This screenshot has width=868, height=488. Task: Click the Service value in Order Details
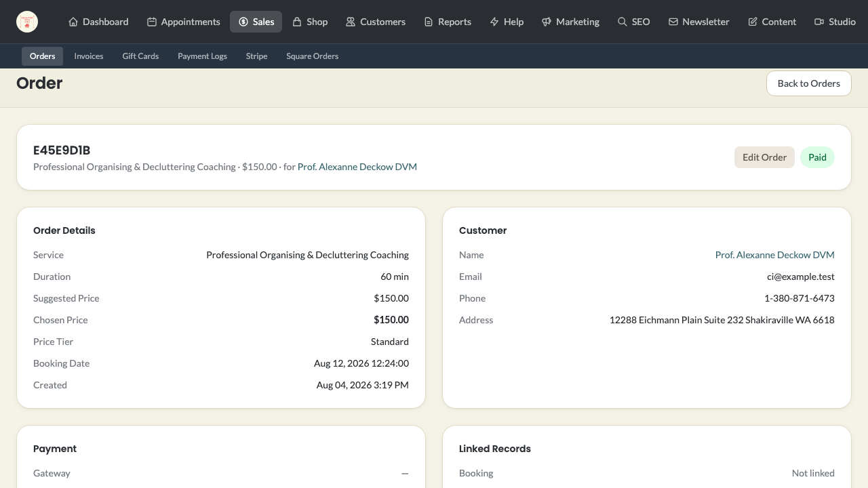(x=307, y=255)
